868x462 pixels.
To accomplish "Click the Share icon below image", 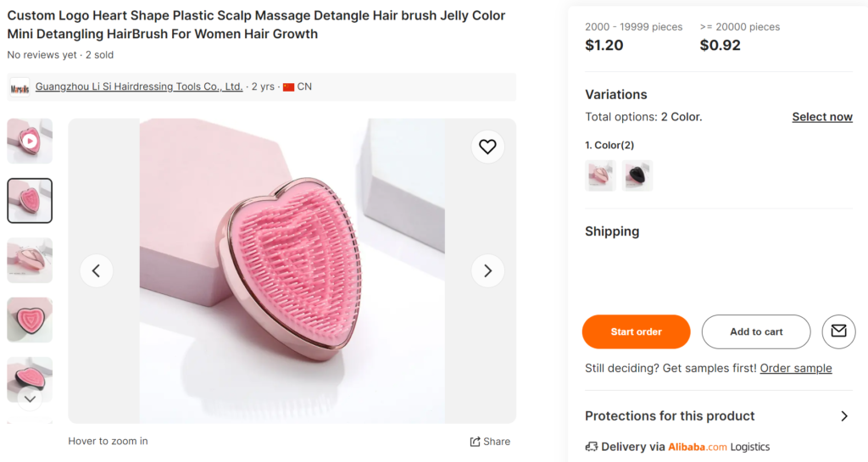I will coord(476,442).
